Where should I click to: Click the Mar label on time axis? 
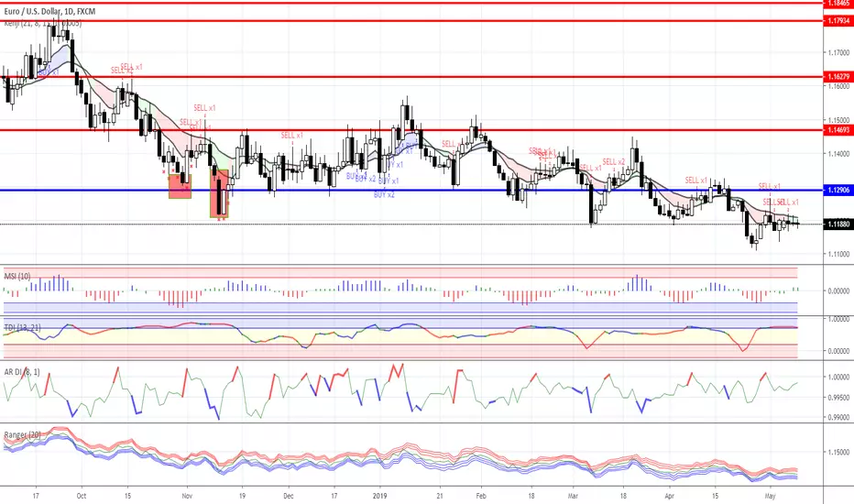(573, 496)
